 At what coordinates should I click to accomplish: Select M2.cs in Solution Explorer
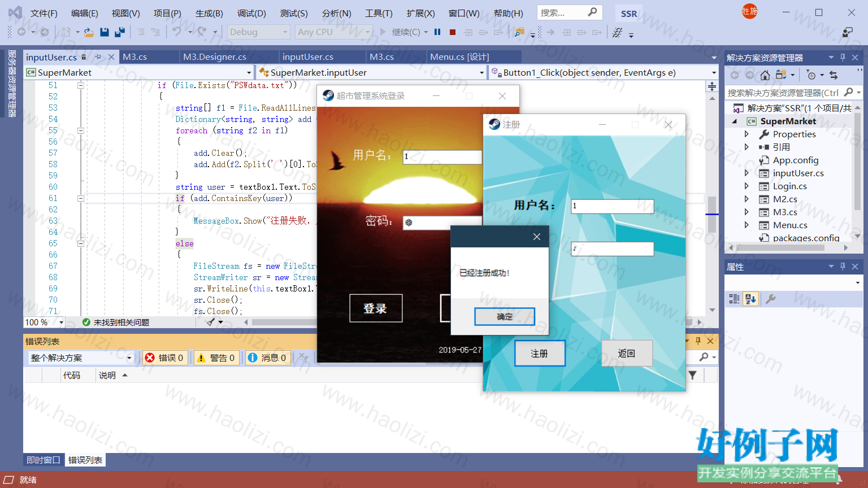pos(785,199)
